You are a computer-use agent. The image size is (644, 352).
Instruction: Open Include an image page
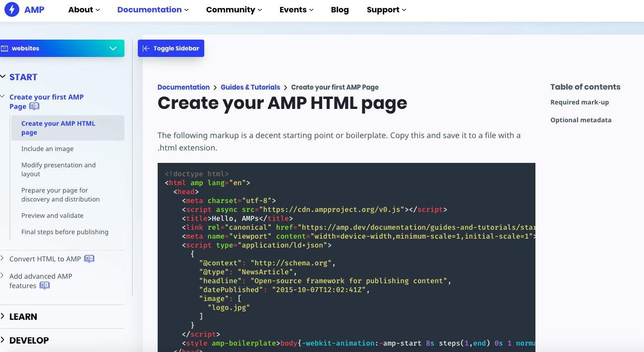(x=48, y=149)
